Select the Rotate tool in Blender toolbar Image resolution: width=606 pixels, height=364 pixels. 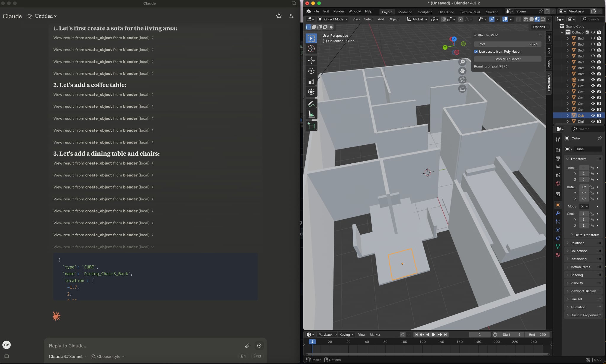tap(311, 71)
